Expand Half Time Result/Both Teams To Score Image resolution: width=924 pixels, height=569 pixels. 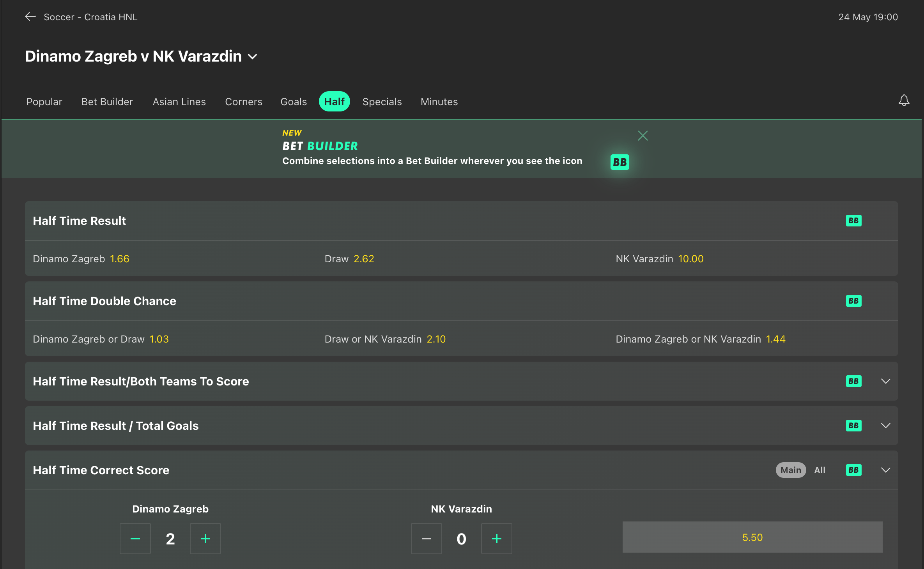click(885, 381)
